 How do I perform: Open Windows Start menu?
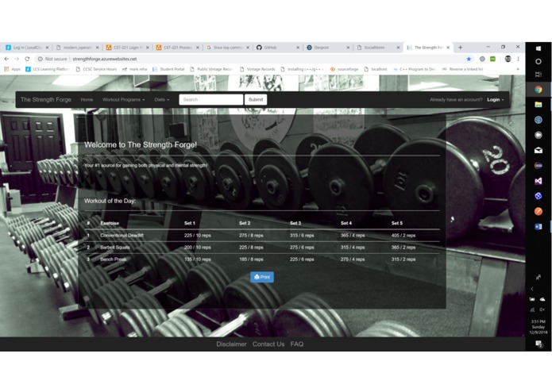538,48
